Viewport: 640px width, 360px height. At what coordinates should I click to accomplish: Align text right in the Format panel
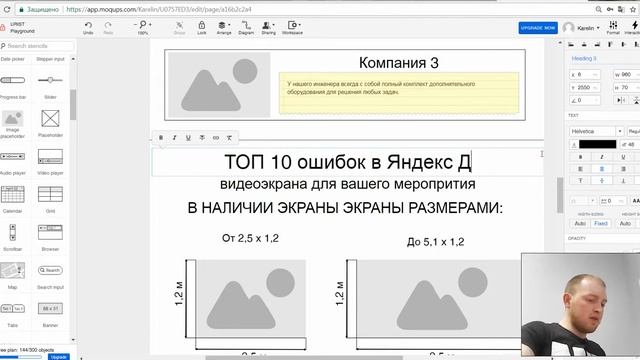tap(623, 169)
